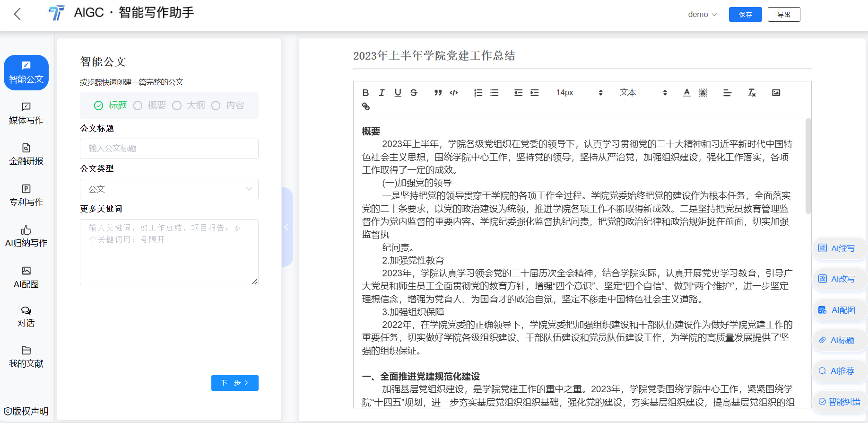Select the 标题 step
Image resolution: width=868 pixels, height=423 pixels.
(x=111, y=106)
